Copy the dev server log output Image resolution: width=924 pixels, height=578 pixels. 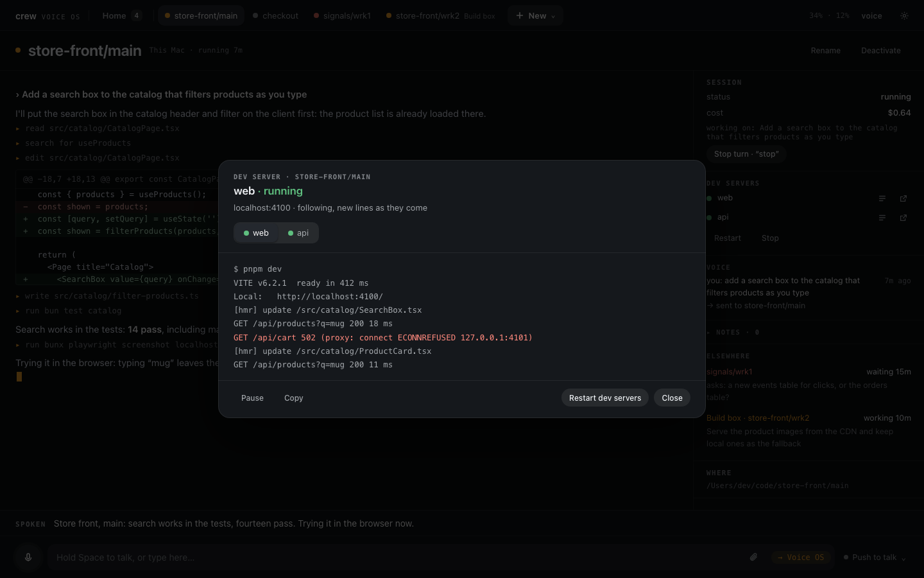tap(294, 398)
